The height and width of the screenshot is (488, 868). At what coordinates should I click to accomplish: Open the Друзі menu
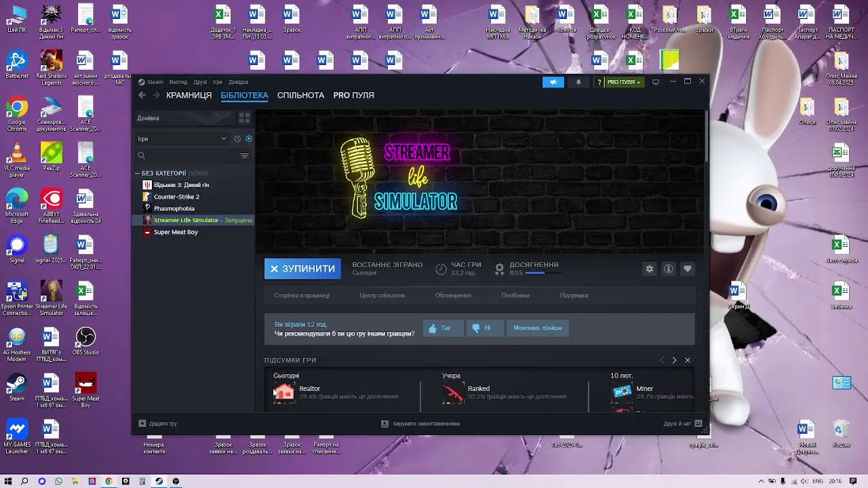click(199, 82)
